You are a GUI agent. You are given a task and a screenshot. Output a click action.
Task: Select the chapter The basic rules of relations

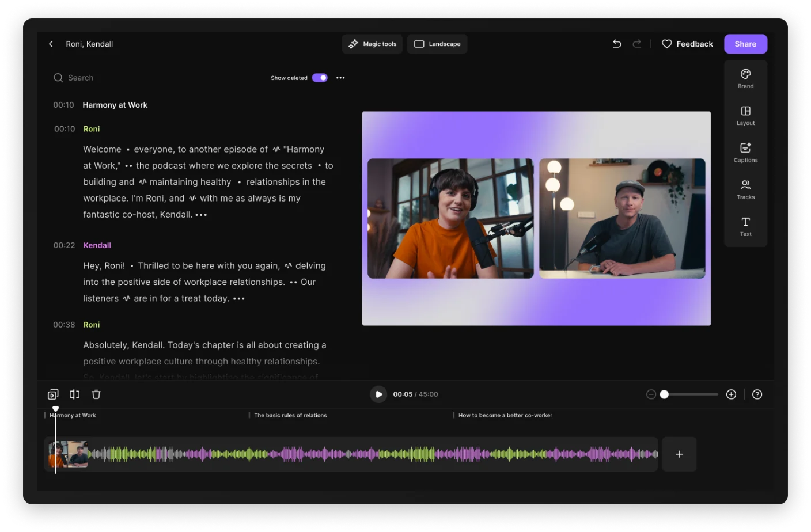[290, 415]
